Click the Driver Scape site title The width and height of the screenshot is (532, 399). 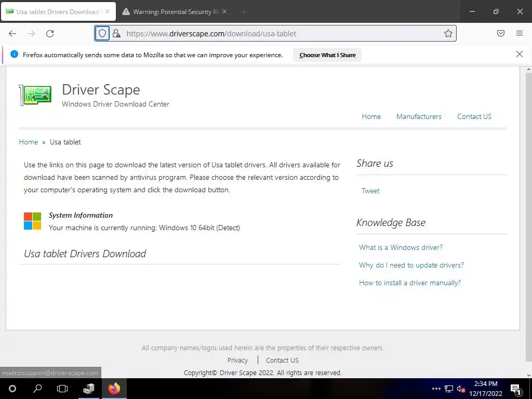coord(101,89)
